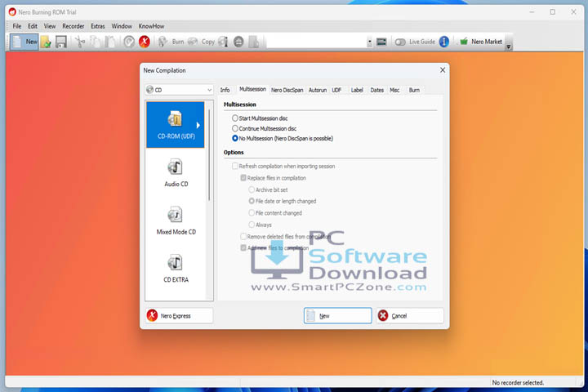Open the recorder selection dropdown arrow
Image resolution: width=588 pixels, height=392 pixels.
pyautogui.click(x=369, y=42)
